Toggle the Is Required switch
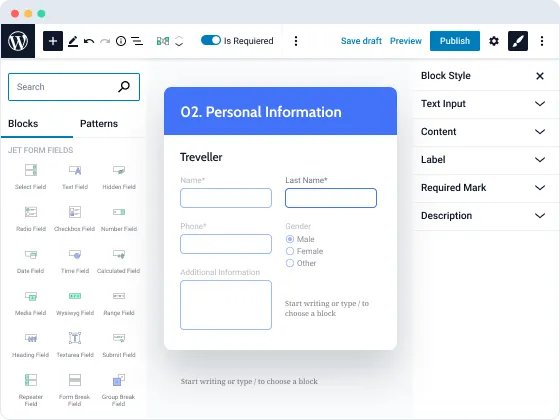 point(211,40)
